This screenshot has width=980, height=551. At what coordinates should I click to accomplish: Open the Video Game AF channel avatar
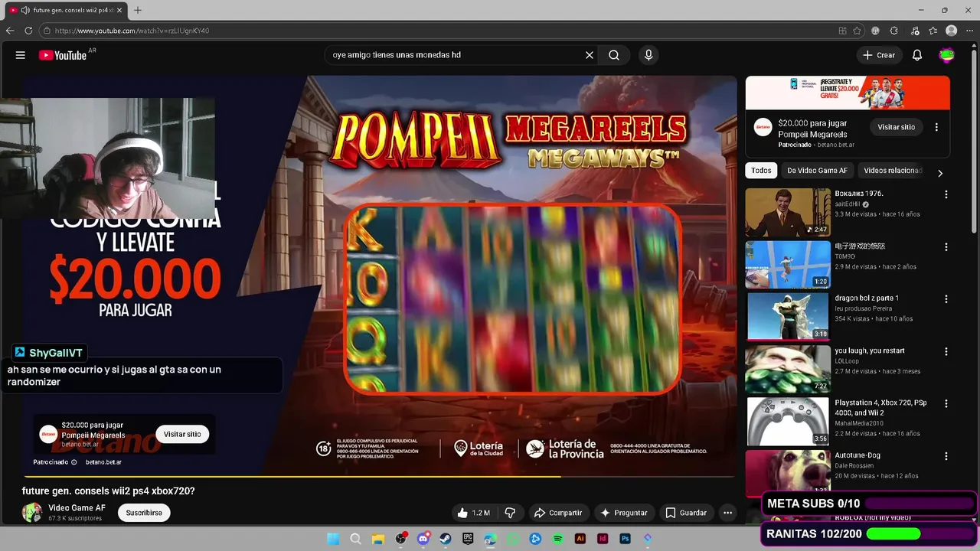32,513
